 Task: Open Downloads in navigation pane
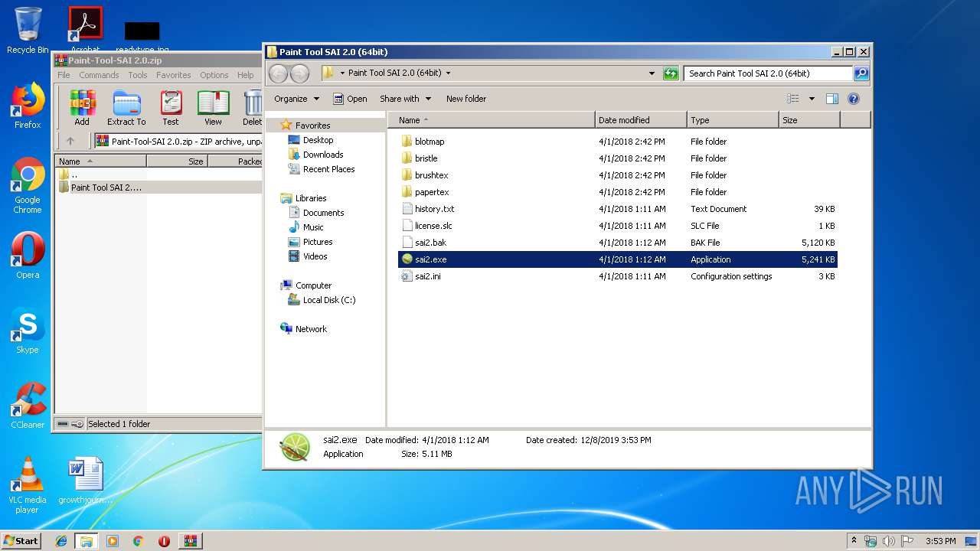323,155
